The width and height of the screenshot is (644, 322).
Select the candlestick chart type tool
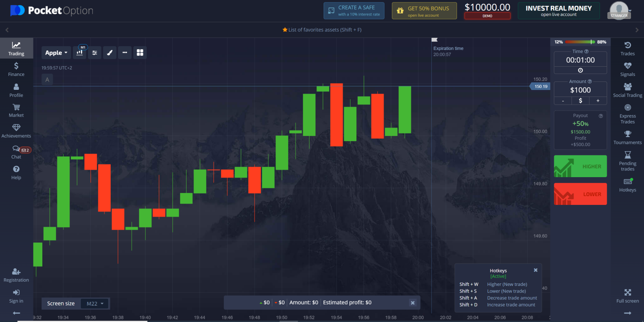click(79, 52)
